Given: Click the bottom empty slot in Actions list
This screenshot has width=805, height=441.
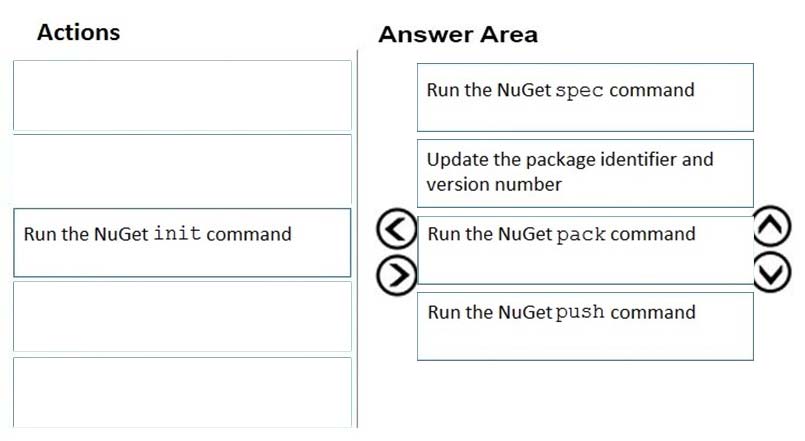Looking at the screenshot, I should tap(182, 392).
